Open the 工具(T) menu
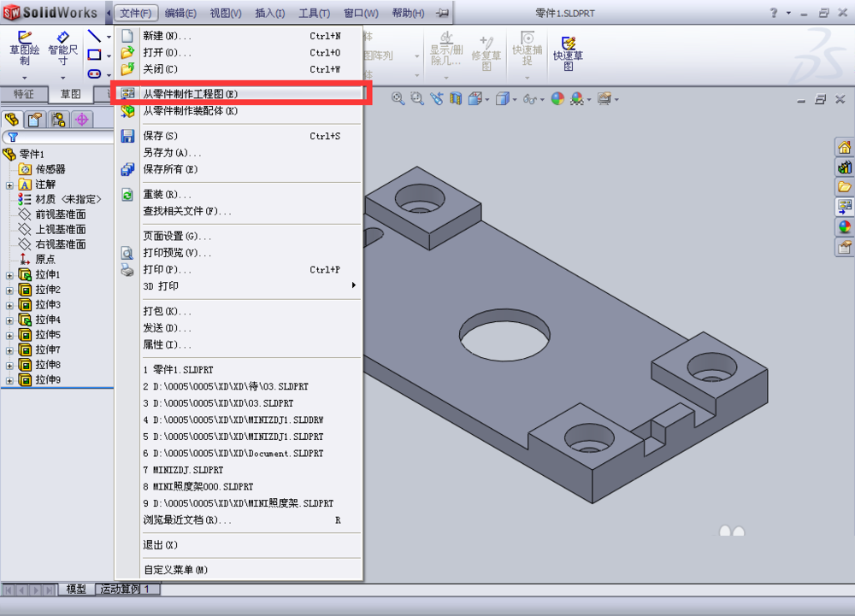855x616 pixels. click(314, 13)
